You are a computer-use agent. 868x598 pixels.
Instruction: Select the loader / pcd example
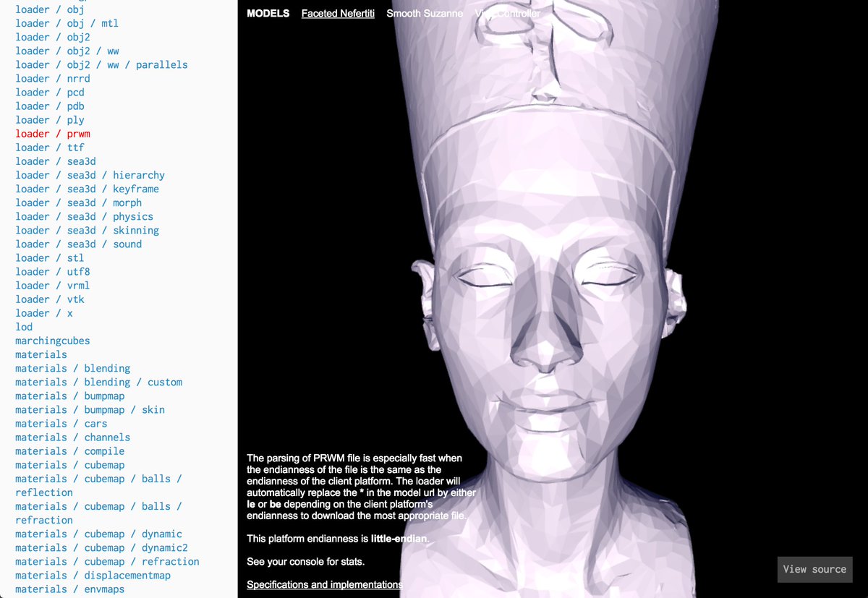tap(50, 92)
